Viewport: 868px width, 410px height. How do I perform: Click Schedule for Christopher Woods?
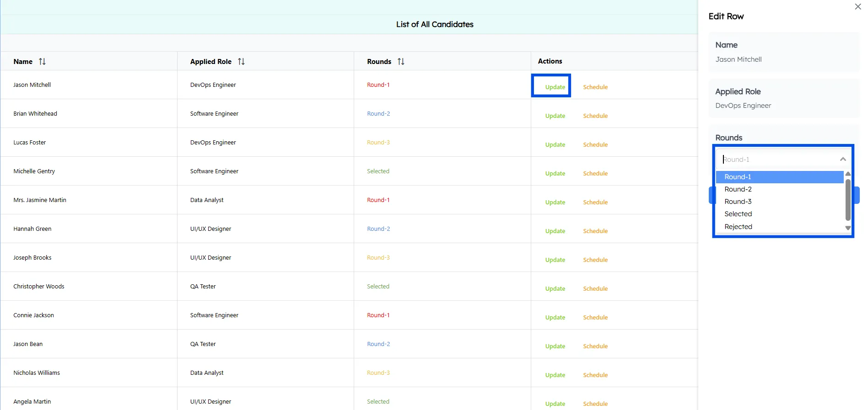pos(595,288)
